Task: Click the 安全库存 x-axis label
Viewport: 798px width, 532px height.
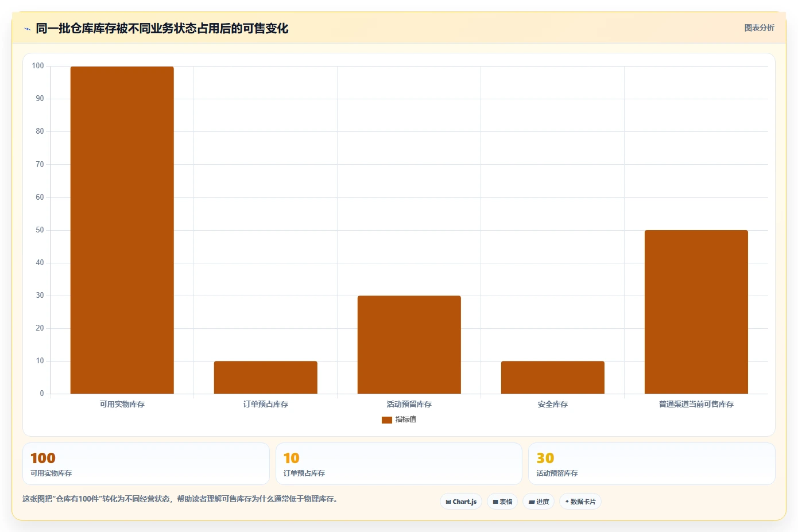Action: [552, 405]
